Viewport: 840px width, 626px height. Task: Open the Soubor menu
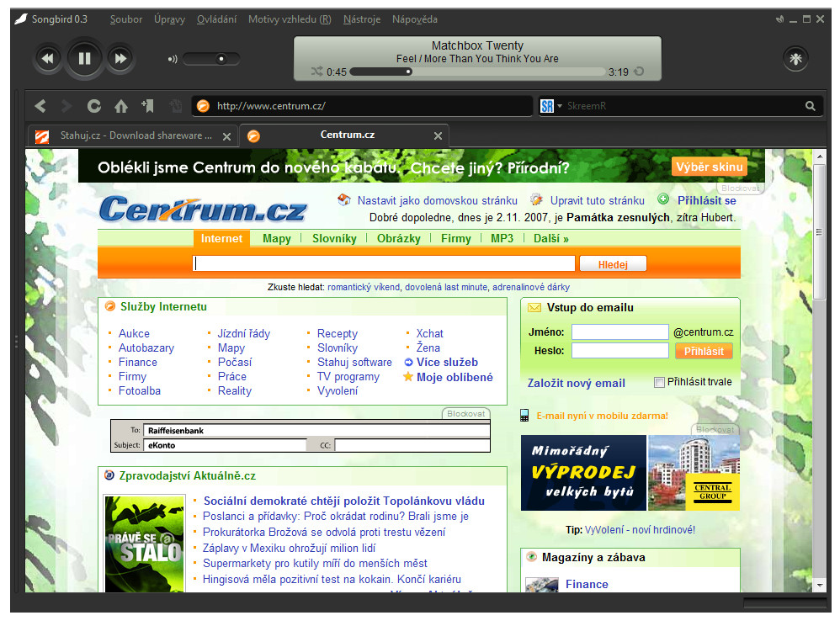click(x=126, y=19)
